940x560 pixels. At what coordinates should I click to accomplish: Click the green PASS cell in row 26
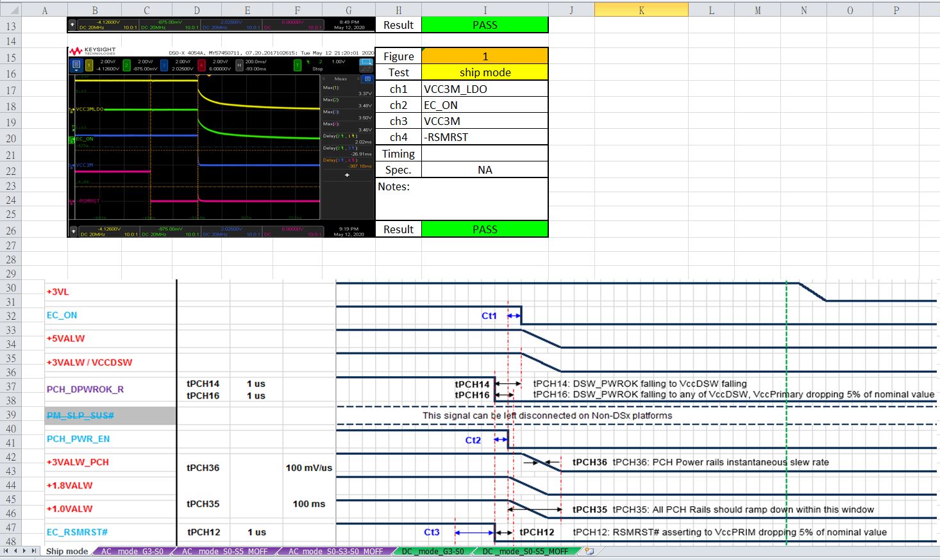coord(485,229)
